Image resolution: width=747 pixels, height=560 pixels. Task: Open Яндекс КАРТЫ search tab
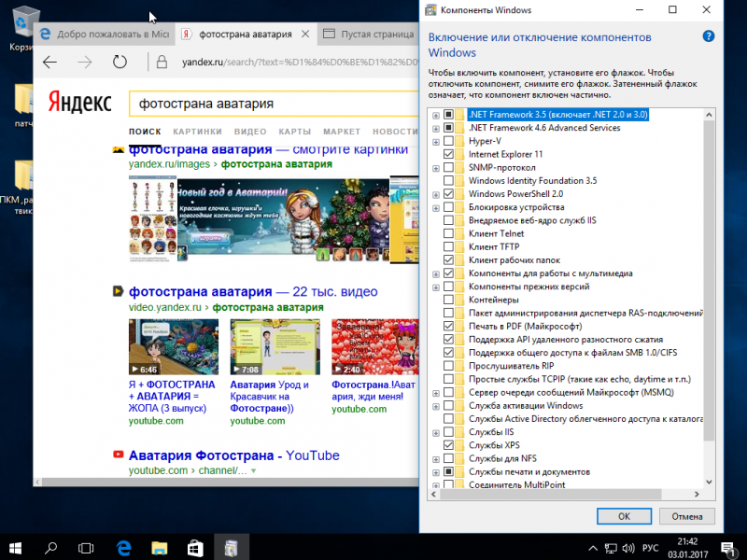click(295, 132)
